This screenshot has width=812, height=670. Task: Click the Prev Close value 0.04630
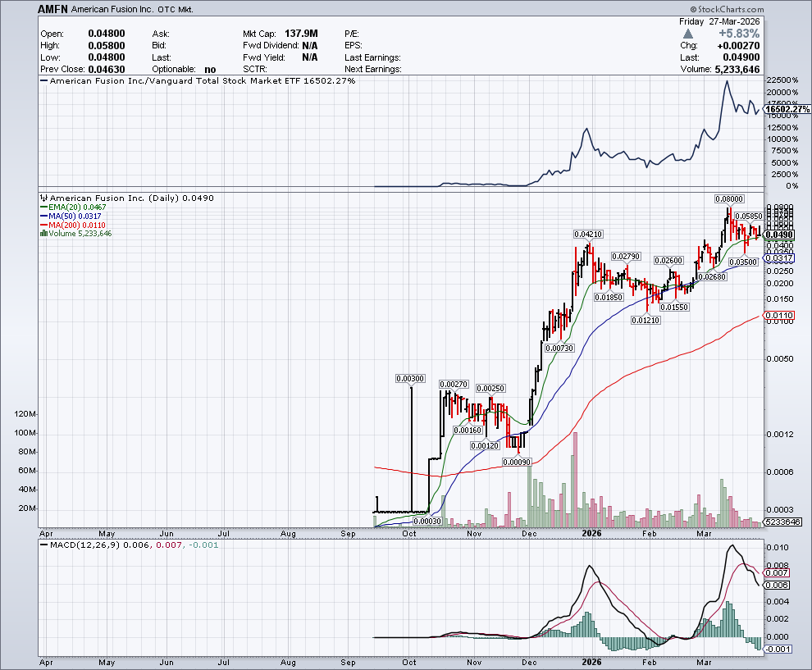107,70
